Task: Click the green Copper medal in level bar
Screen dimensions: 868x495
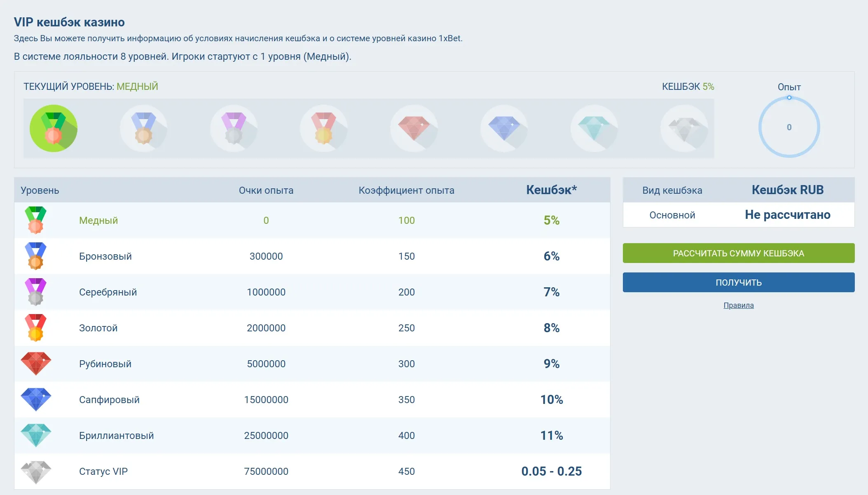Action: 54,128
